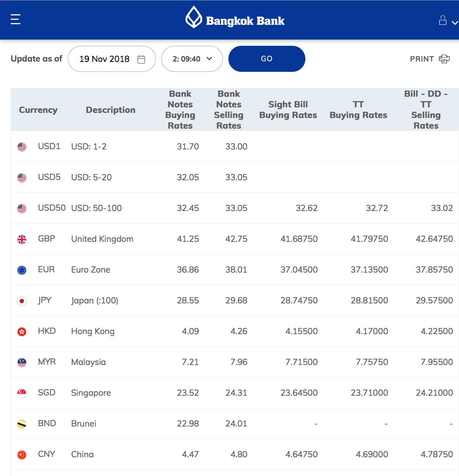
Task: Open the hamburger navigation menu
Action: coord(15,19)
